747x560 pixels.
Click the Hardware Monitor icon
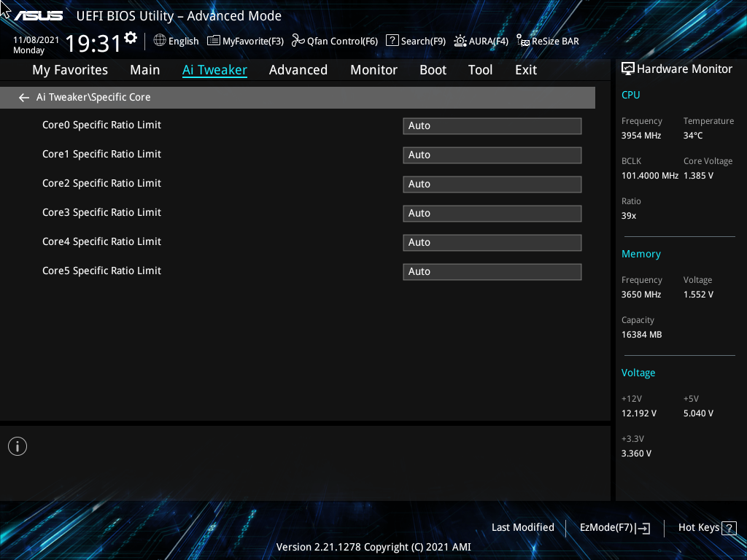click(628, 69)
